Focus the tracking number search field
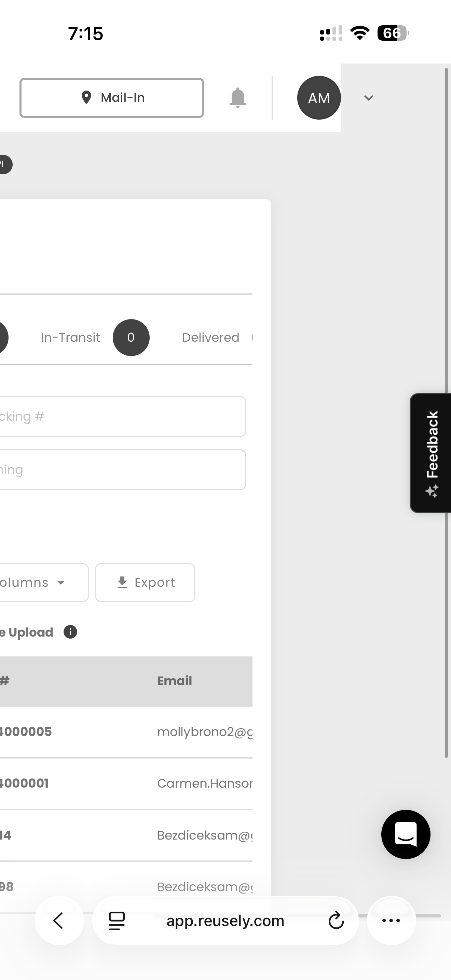Screen dimensions: 451x980 (122, 417)
